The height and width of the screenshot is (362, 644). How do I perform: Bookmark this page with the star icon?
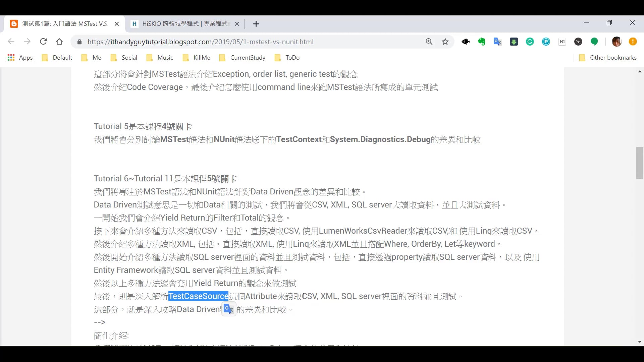[445, 42]
